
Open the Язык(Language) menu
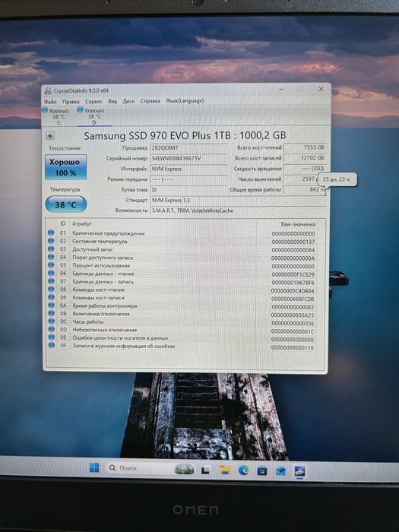click(x=185, y=101)
